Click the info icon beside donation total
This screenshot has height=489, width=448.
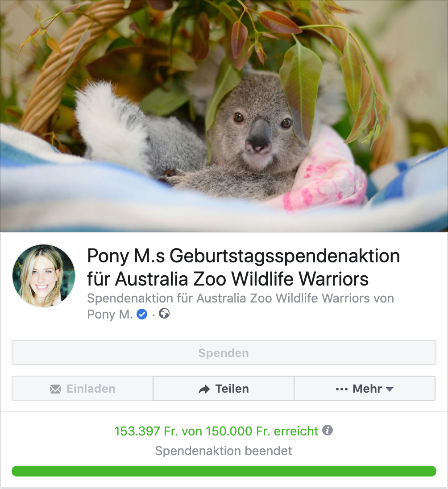[x=327, y=431]
